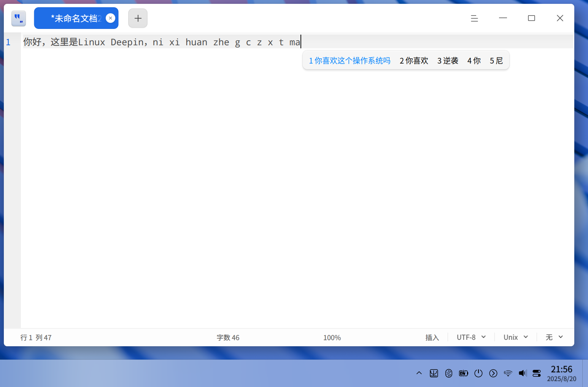Open the Wi-Fi network tray icon

click(x=508, y=373)
